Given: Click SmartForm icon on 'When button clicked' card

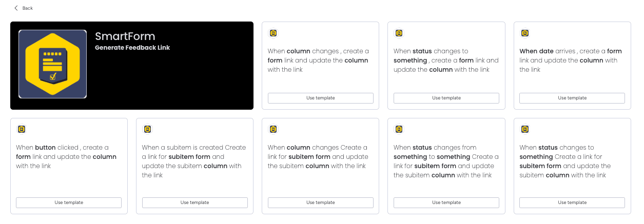Looking at the screenshot, I should pyautogui.click(x=22, y=129).
